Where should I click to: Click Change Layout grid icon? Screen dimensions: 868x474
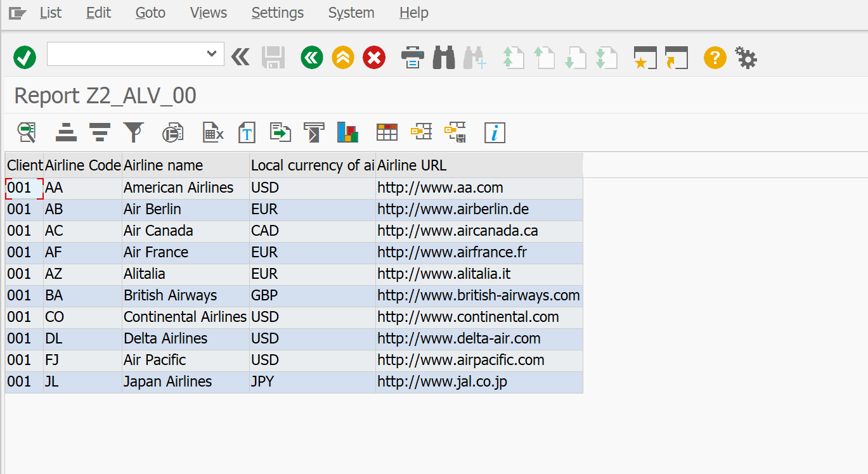(387, 132)
